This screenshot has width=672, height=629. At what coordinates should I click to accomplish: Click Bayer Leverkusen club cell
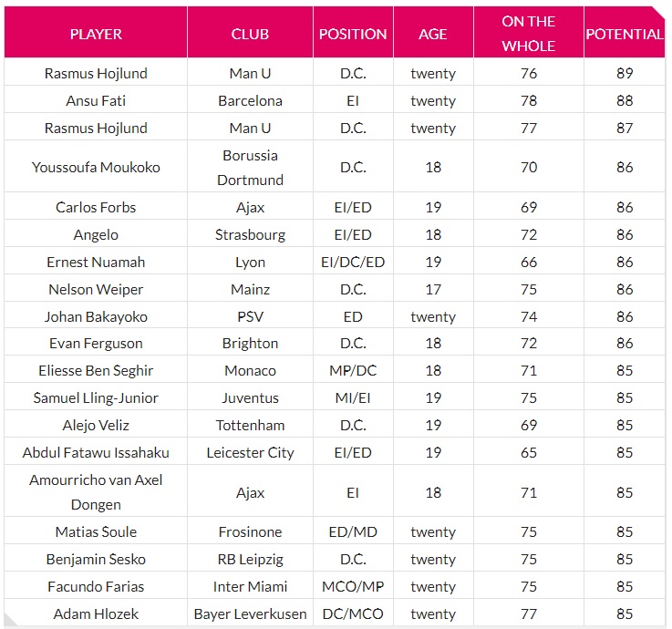(250, 614)
